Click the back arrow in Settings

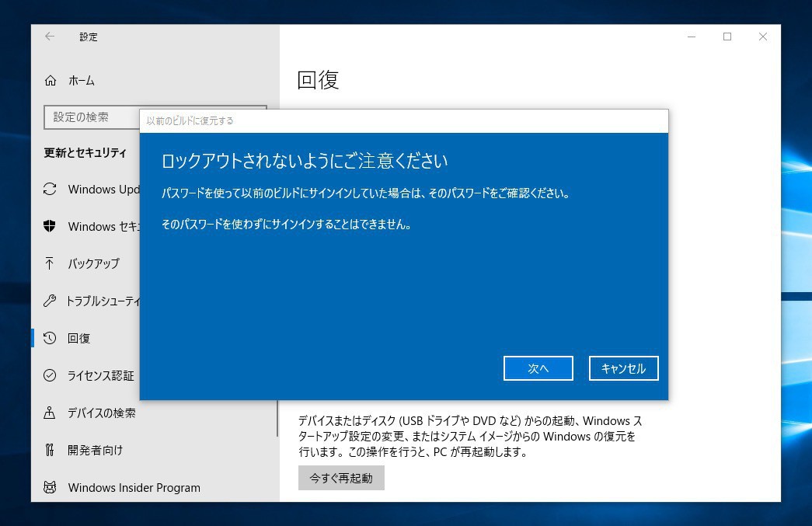(50, 37)
